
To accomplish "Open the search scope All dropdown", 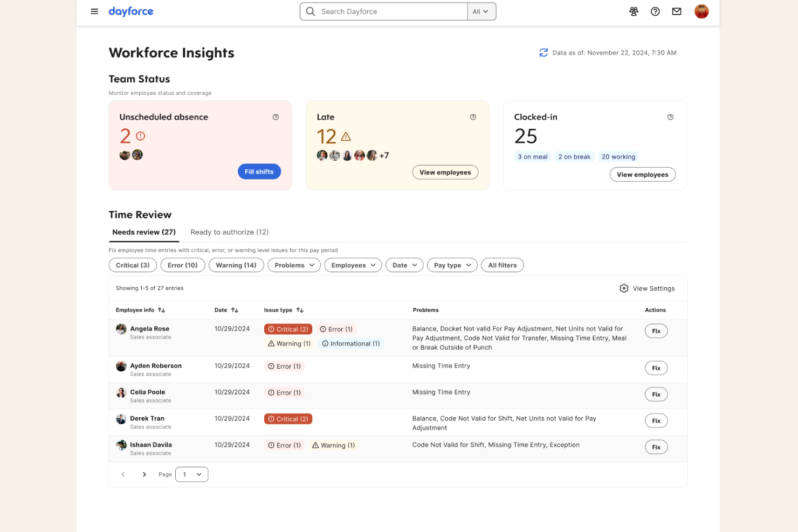I will [x=481, y=11].
